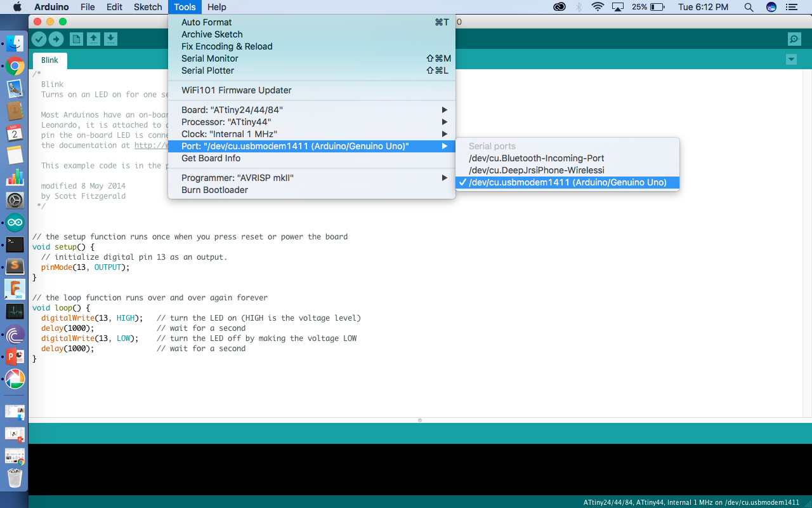
Task: Click the Wi-Fi status icon
Action: point(598,7)
